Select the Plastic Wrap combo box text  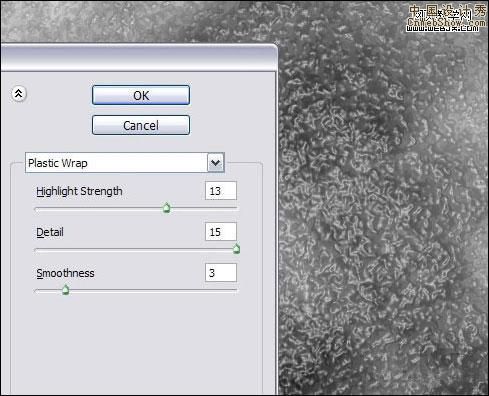point(58,163)
